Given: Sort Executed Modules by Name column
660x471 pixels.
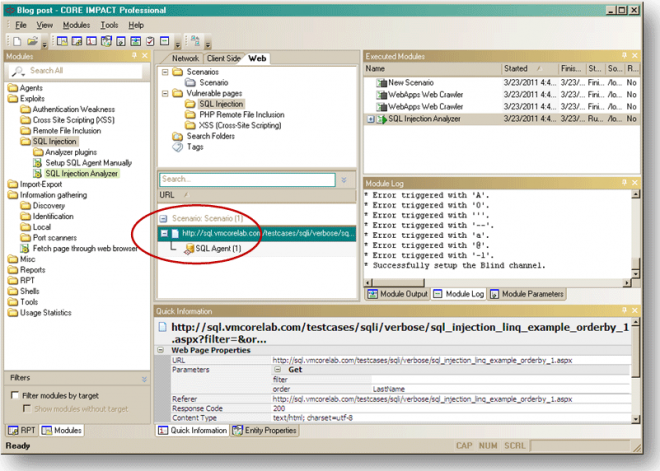Looking at the screenshot, I should coord(432,69).
